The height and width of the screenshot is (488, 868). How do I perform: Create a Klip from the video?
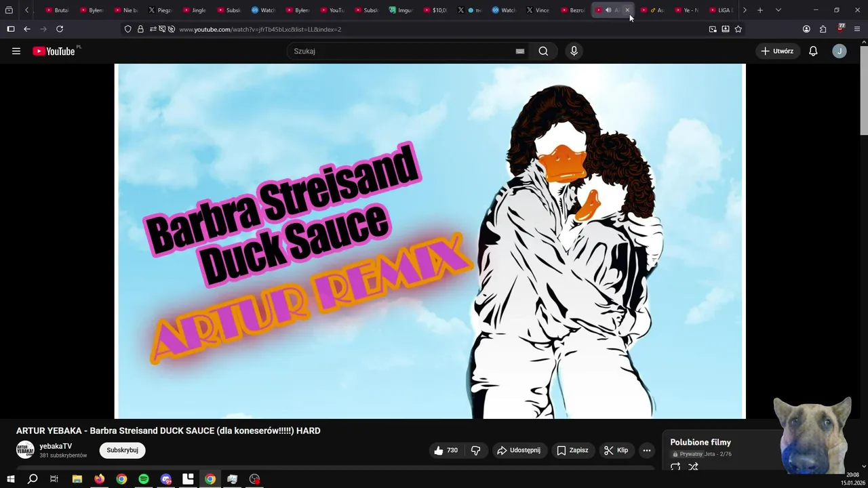(616, 450)
